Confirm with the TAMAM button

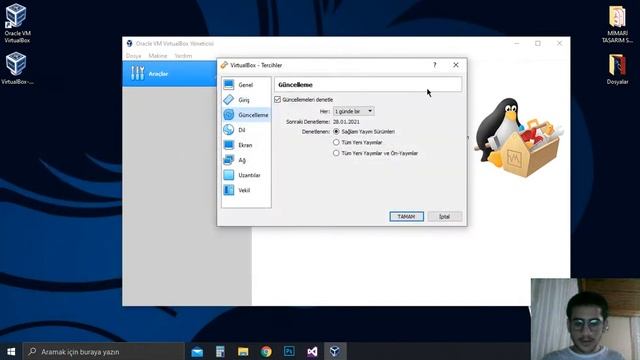407,216
